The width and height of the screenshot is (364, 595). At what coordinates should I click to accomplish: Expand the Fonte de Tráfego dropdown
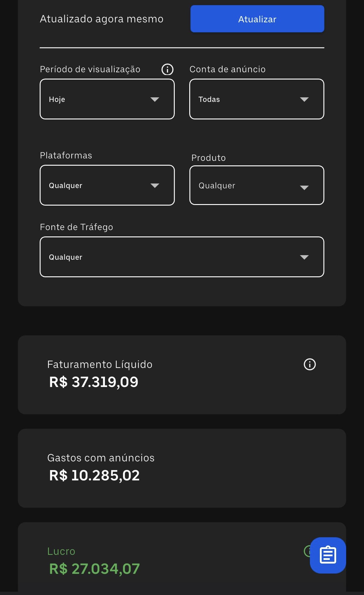182,257
